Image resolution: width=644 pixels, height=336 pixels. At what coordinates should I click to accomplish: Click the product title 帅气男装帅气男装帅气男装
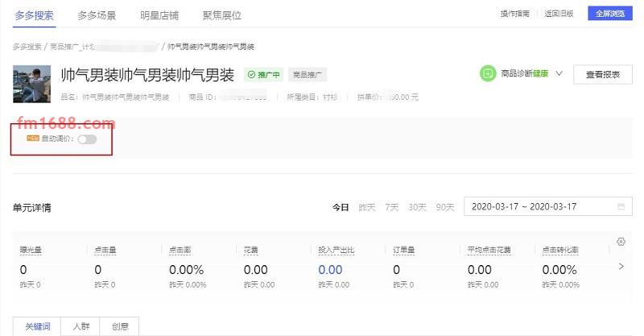(147, 75)
